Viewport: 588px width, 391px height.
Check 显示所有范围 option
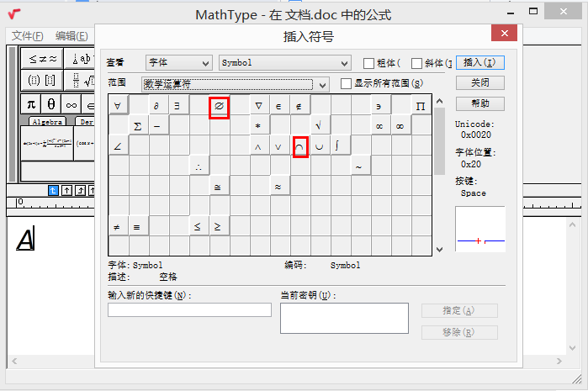346,83
